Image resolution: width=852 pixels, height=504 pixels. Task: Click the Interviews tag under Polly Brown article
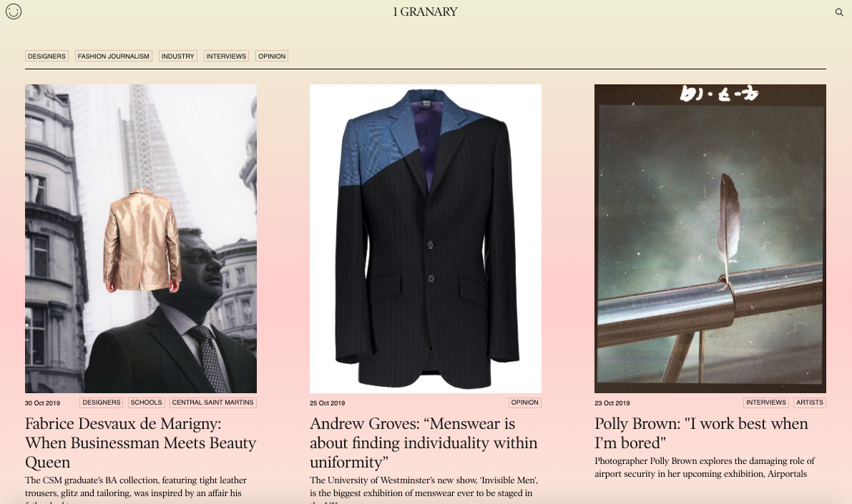[766, 402]
